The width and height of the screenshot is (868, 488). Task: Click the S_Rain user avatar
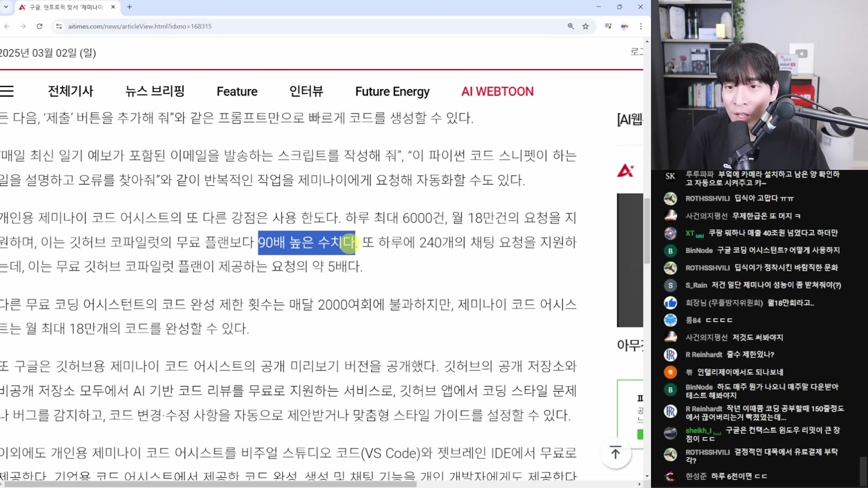point(670,285)
